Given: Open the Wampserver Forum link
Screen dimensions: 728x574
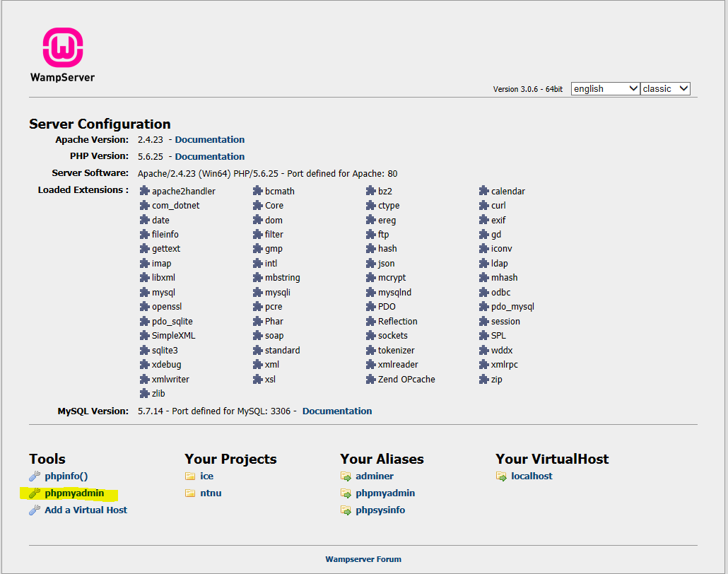Looking at the screenshot, I should click(363, 559).
